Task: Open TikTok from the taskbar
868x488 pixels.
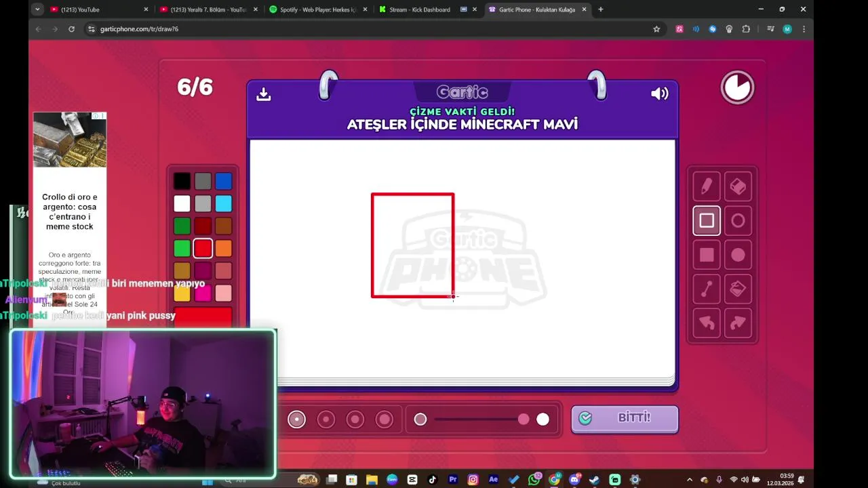Action: click(433, 480)
